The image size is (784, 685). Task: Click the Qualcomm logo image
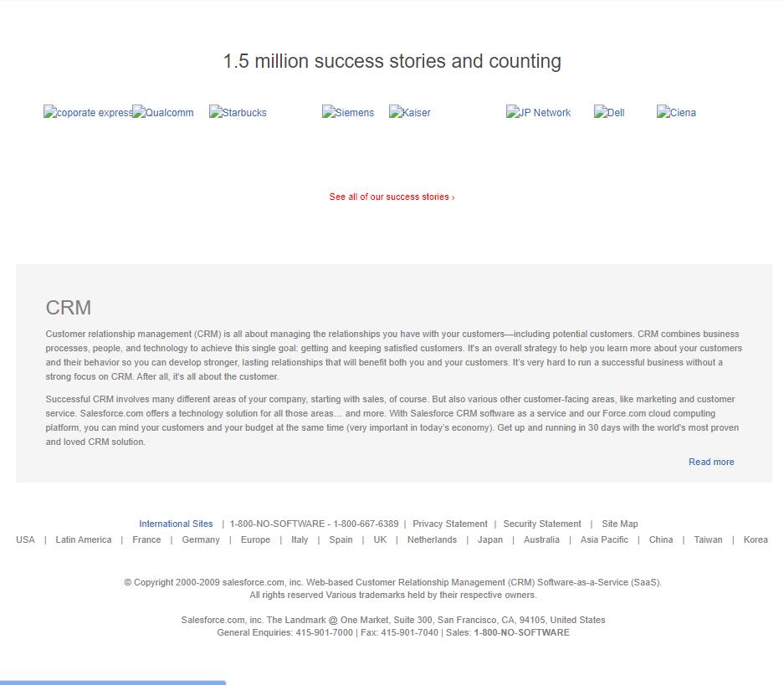point(163,113)
